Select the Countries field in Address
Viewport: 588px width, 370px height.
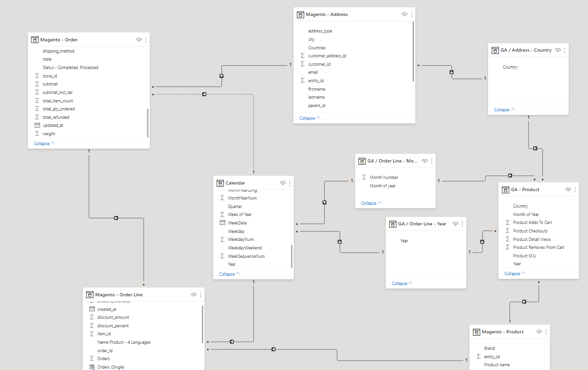pyautogui.click(x=317, y=47)
